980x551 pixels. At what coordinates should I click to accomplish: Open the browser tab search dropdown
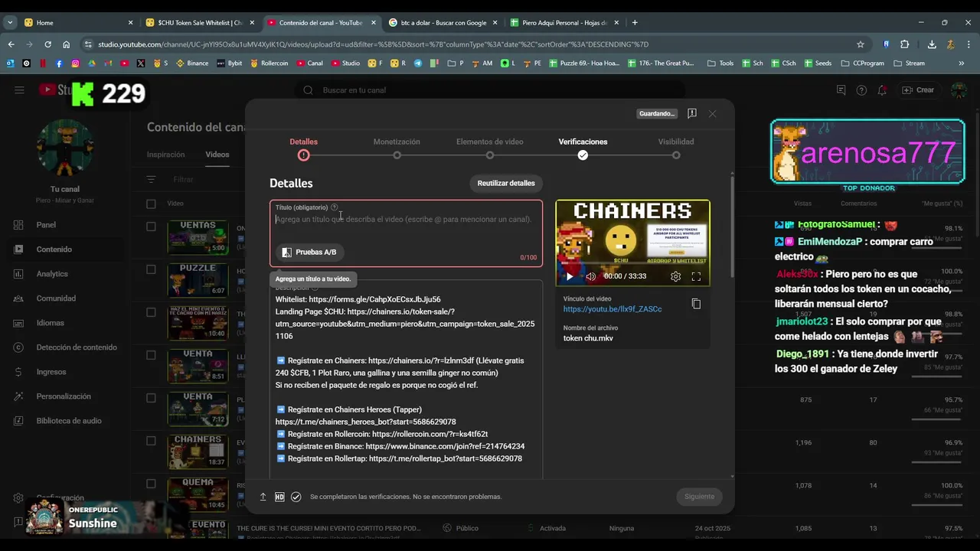click(x=10, y=22)
